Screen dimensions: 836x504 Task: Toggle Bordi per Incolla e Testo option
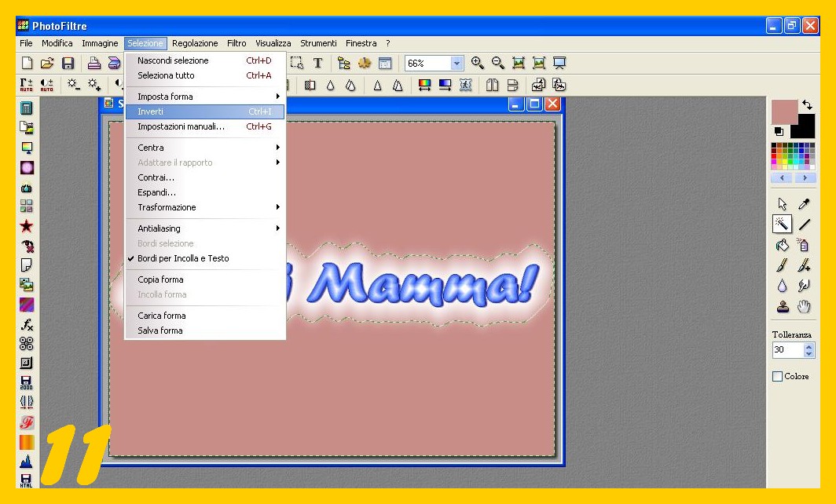(x=183, y=258)
